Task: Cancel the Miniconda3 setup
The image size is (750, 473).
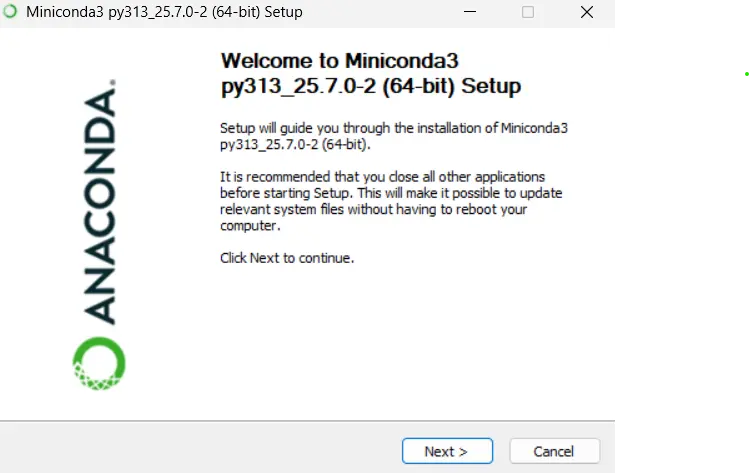Action: (x=554, y=451)
